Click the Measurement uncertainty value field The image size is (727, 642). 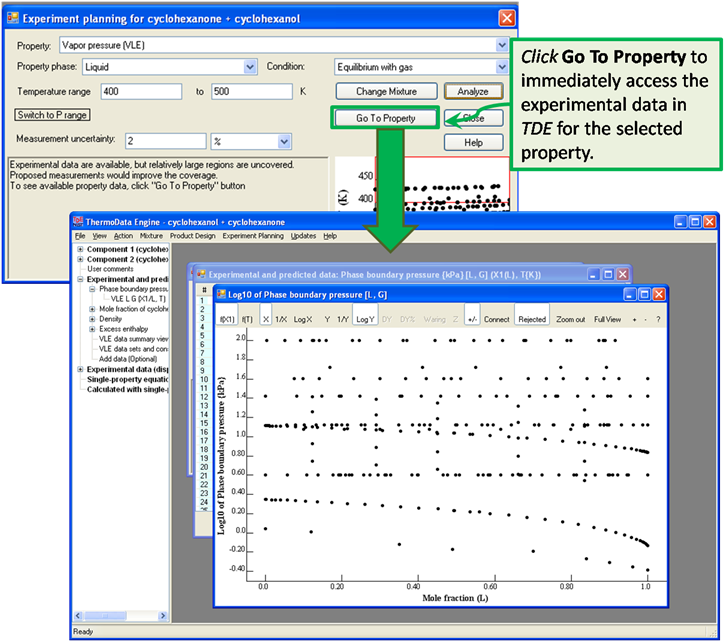(166, 141)
